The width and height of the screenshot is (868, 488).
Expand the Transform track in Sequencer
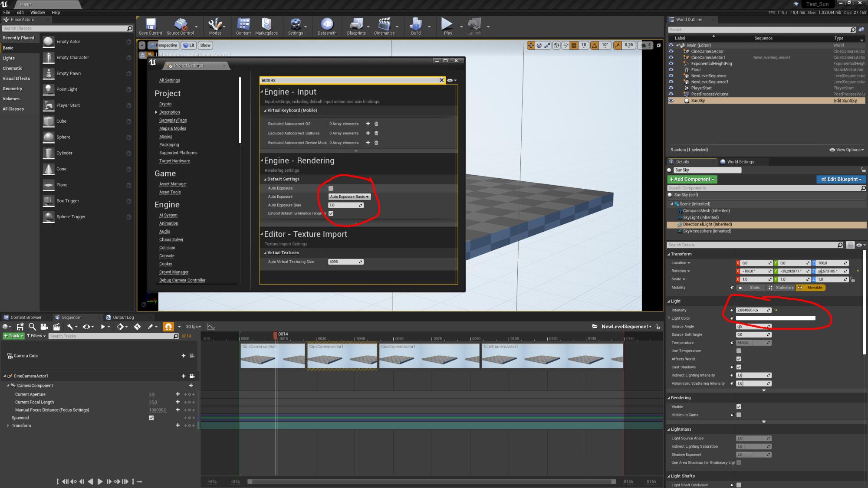[8, 426]
